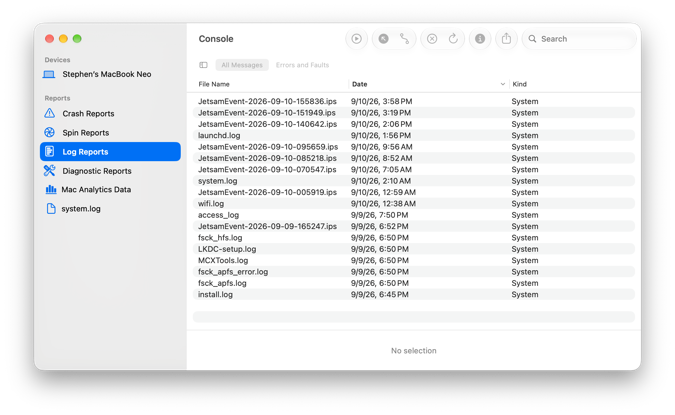Select access_log file row

tap(414, 215)
